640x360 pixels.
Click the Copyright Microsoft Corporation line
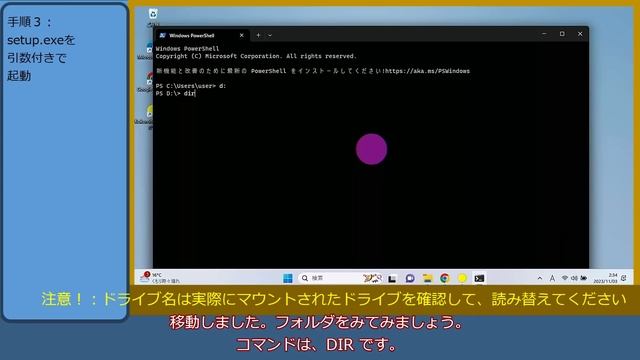coord(256,56)
